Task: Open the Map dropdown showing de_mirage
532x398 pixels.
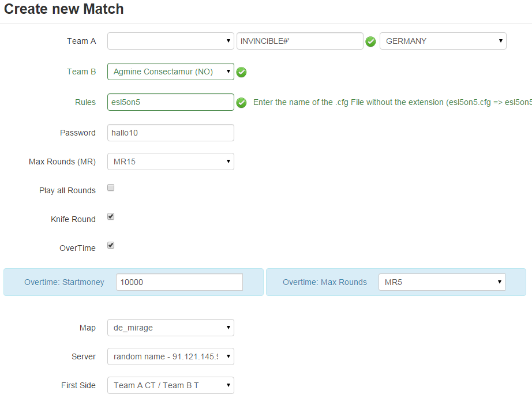Action: click(x=170, y=328)
